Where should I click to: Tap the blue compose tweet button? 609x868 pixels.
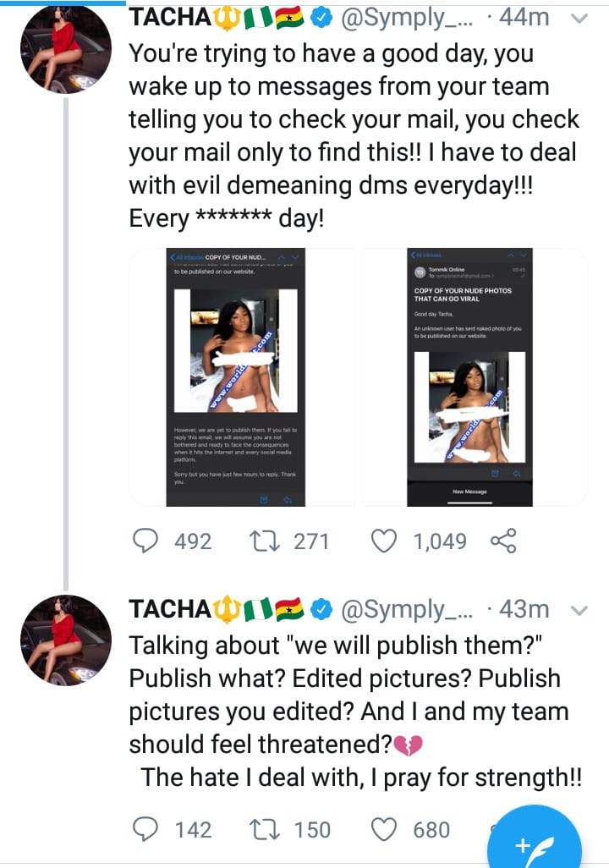pyautogui.click(x=535, y=843)
